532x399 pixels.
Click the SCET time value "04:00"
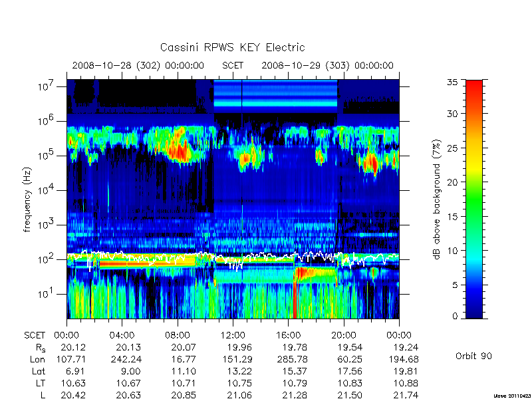[x=122, y=336]
